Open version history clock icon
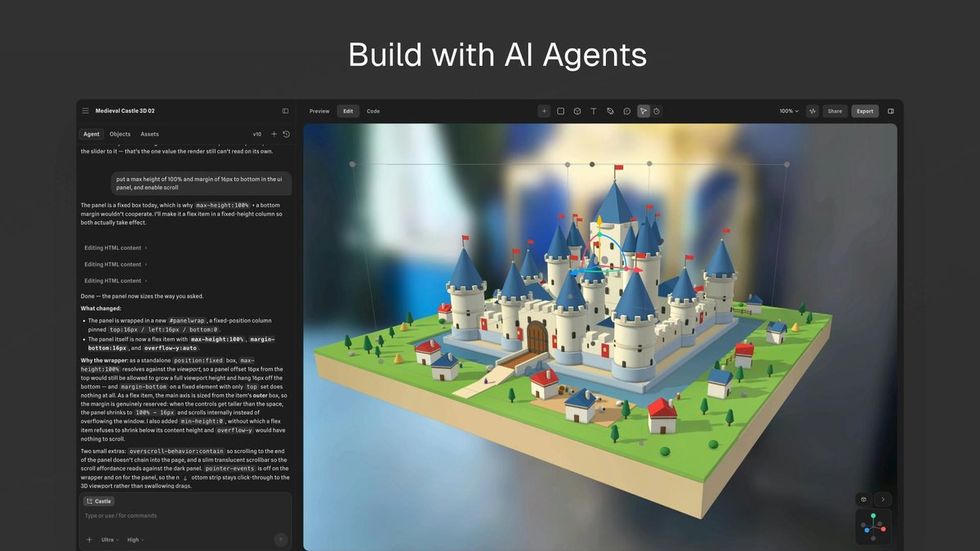 [287, 134]
